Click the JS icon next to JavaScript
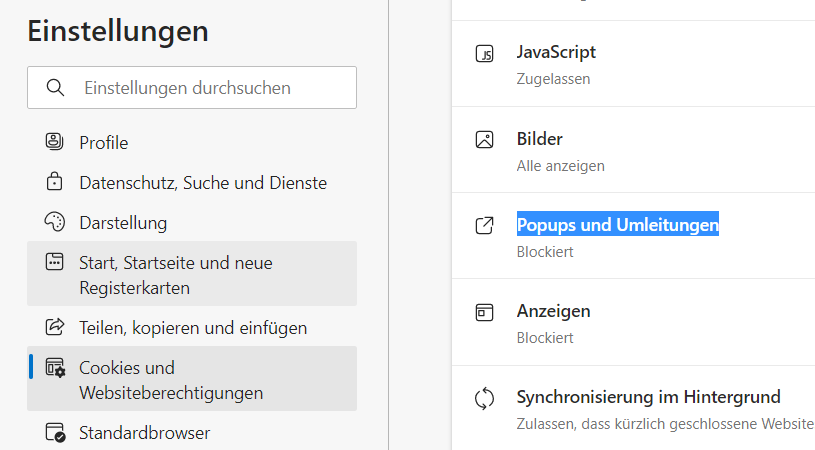 (484, 54)
